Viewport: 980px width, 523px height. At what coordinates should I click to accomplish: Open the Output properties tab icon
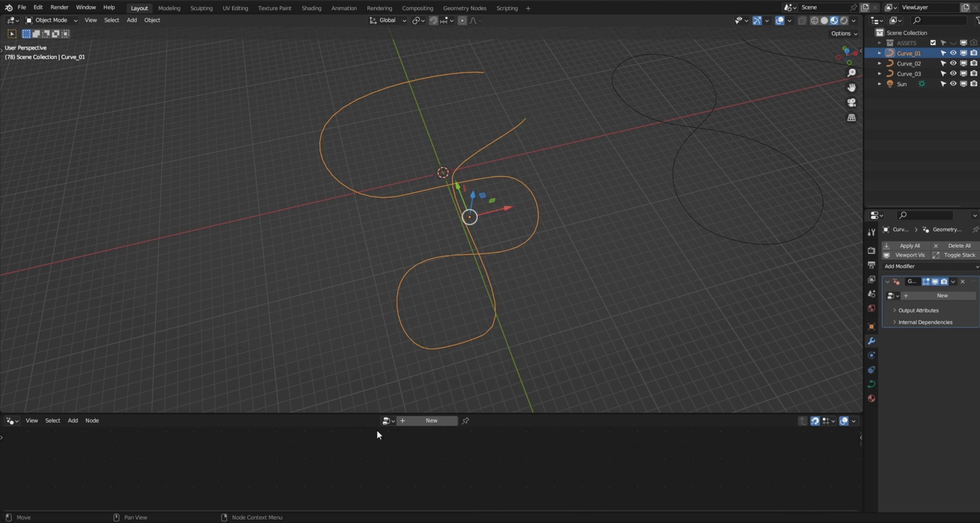click(871, 265)
